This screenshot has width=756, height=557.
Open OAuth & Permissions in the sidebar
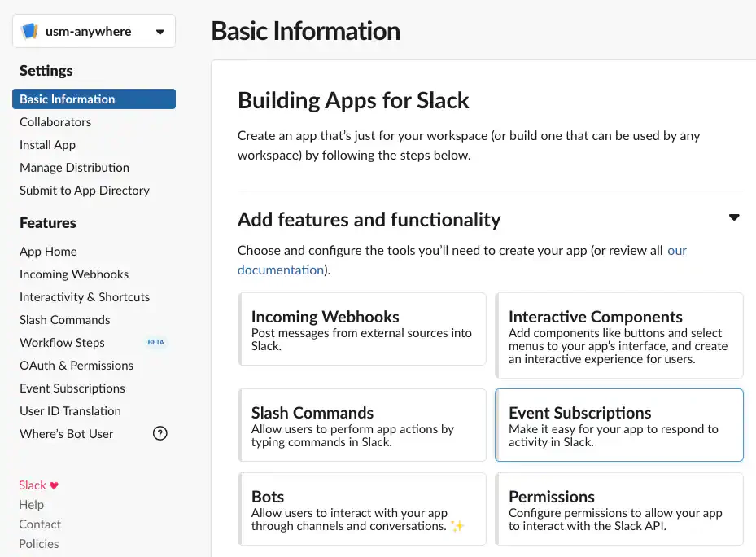click(76, 366)
